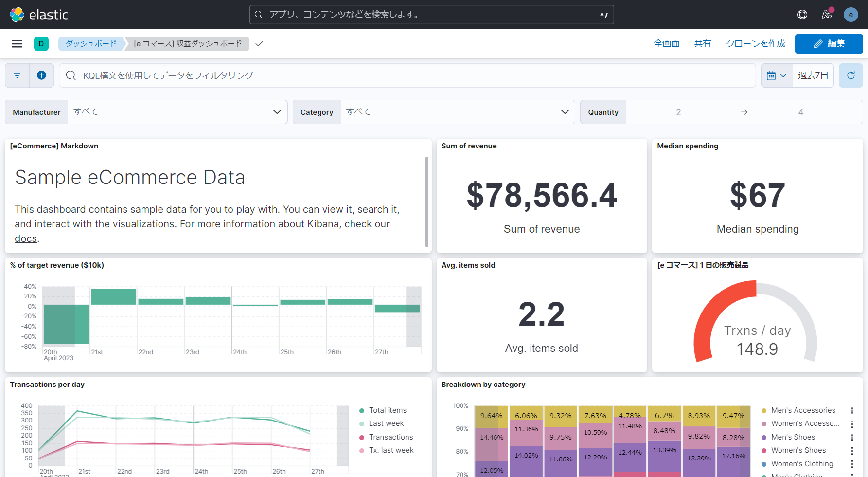Open the calendar quick date menu
Image resolution: width=868 pixels, height=477 pixels.
coord(777,75)
